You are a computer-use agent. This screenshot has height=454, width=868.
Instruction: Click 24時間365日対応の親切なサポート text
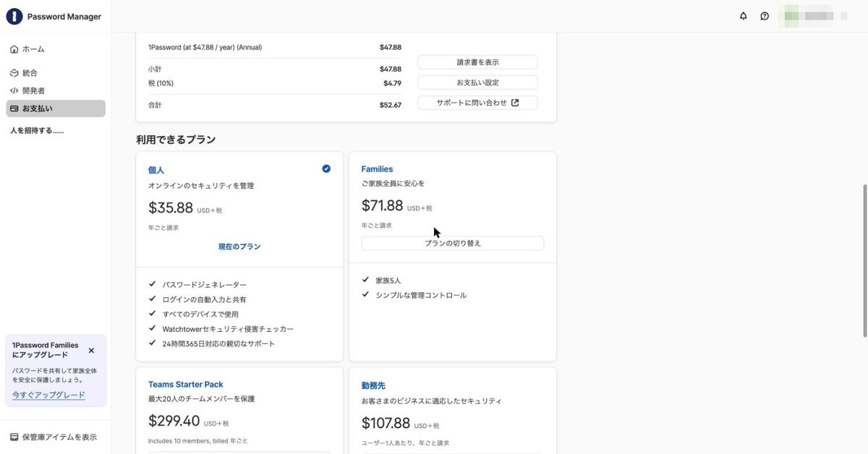click(218, 343)
